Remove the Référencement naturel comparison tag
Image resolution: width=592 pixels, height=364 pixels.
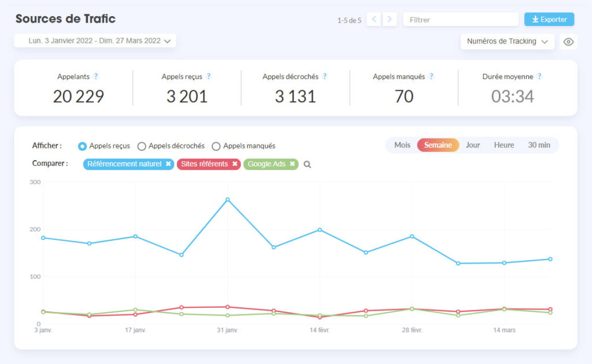click(168, 164)
